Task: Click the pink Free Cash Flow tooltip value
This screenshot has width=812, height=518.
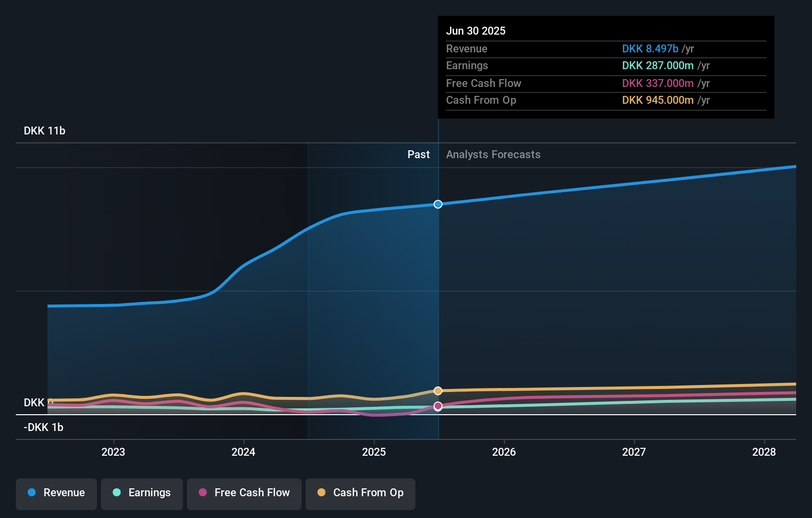Action: (658, 83)
